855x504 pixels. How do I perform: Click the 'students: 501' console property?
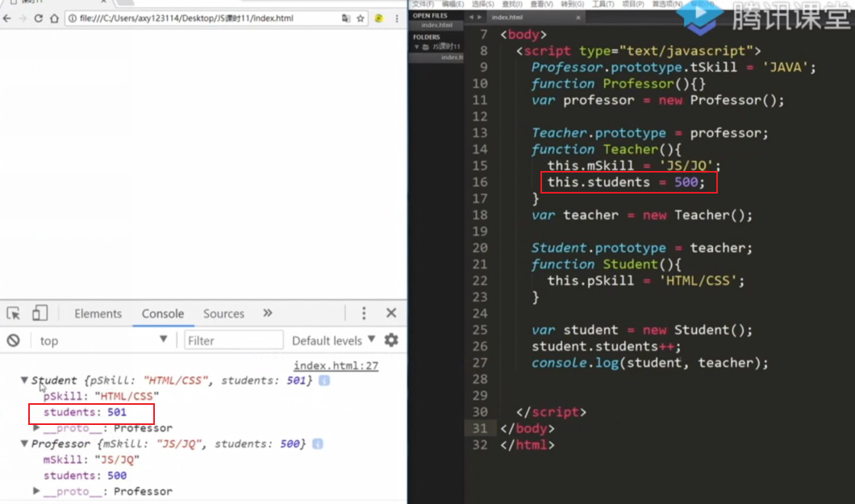pos(85,412)
